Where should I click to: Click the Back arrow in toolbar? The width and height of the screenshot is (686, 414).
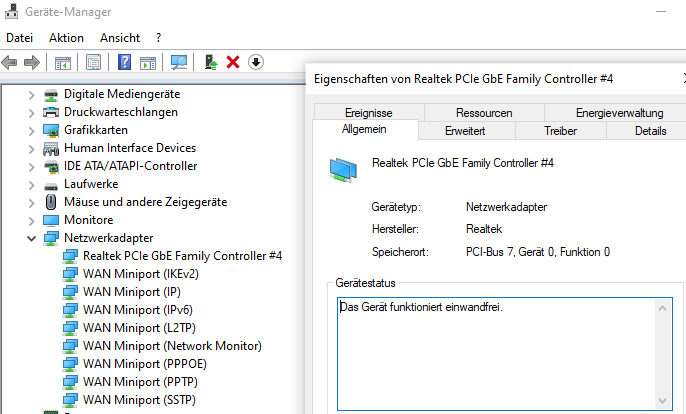[x=10, y=62]
